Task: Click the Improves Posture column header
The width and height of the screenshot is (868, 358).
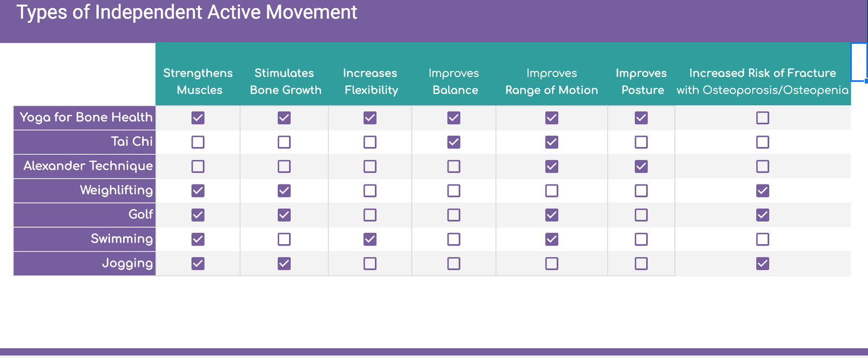Action: [641, 81]
